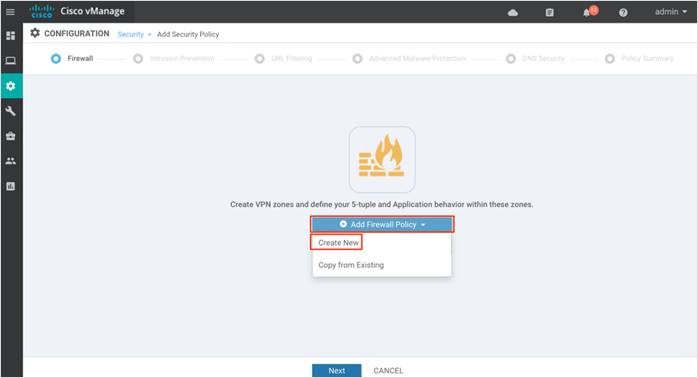Open the Maintenance briefcase sidebar icon
Viewport: 698px width, 378px height.
(11, 136)
